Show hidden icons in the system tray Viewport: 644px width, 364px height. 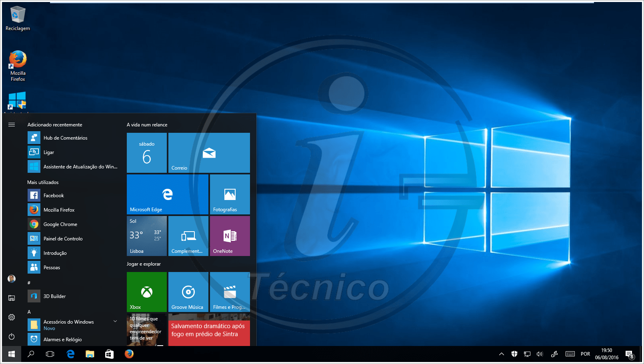point(501,354)
